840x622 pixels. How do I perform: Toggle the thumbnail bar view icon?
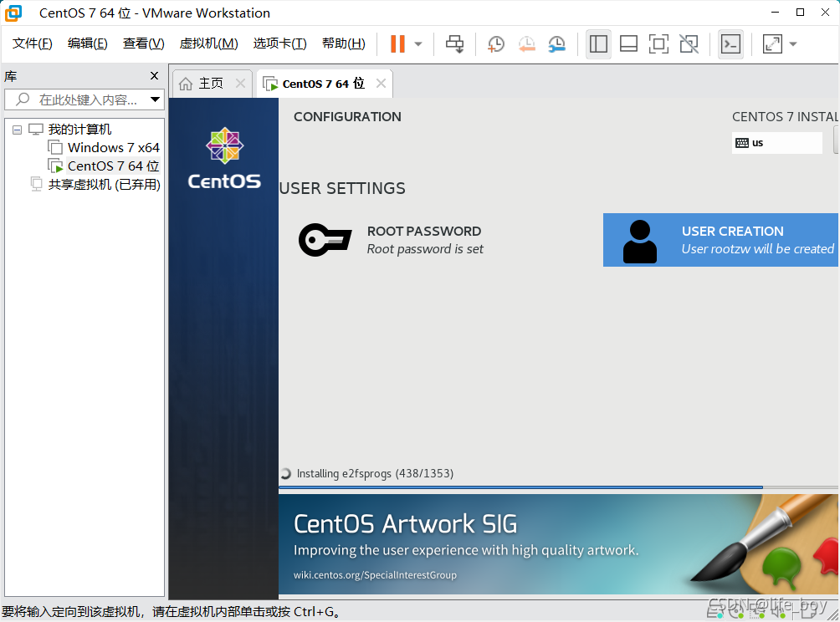click(628, 44)
